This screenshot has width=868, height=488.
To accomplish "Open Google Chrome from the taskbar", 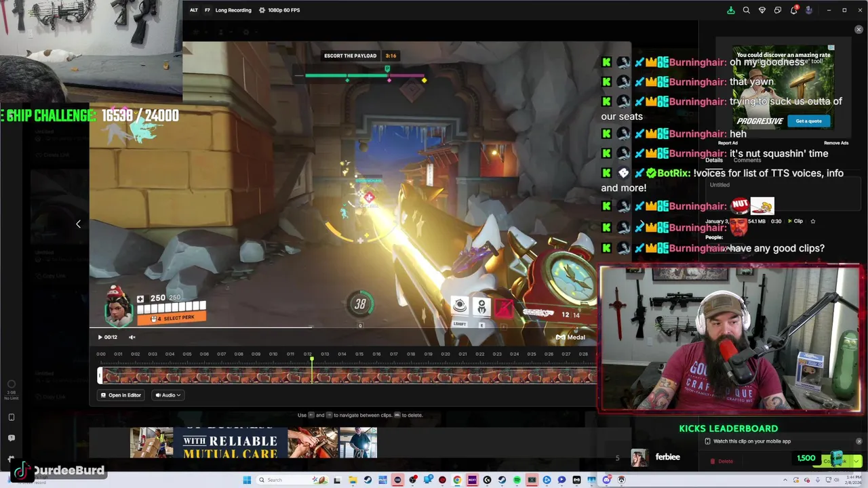I will 457,480.
